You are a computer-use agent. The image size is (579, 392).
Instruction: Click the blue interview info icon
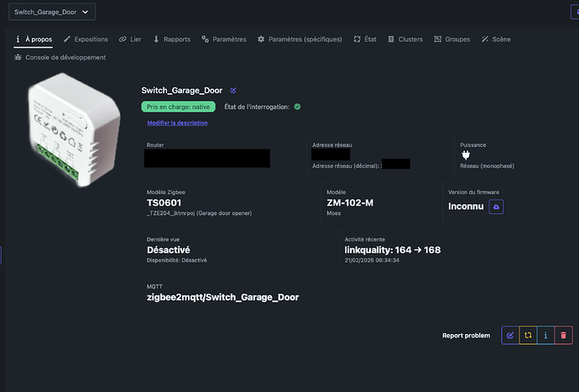point(546,335)
